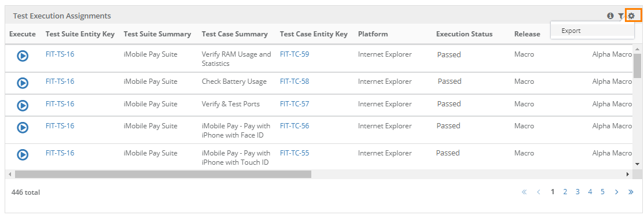Open test case link FIT-TC-58

(x=295, y=81)
